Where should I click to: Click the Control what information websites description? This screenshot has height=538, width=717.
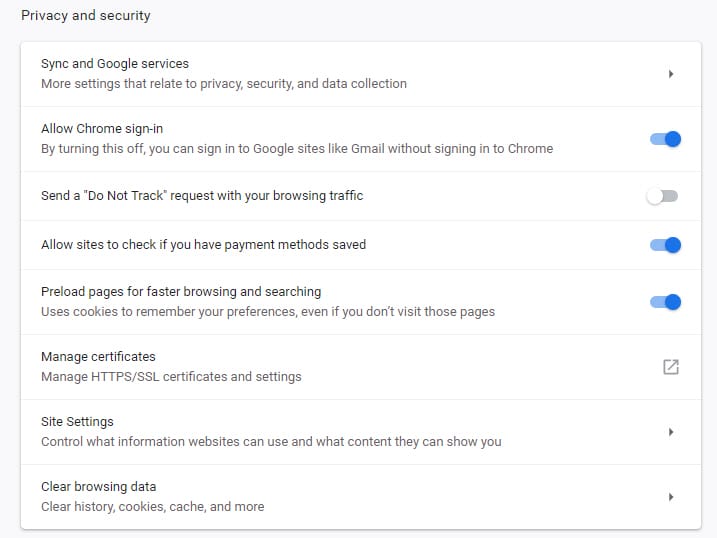pyautogui.click(x=271, y=442)
